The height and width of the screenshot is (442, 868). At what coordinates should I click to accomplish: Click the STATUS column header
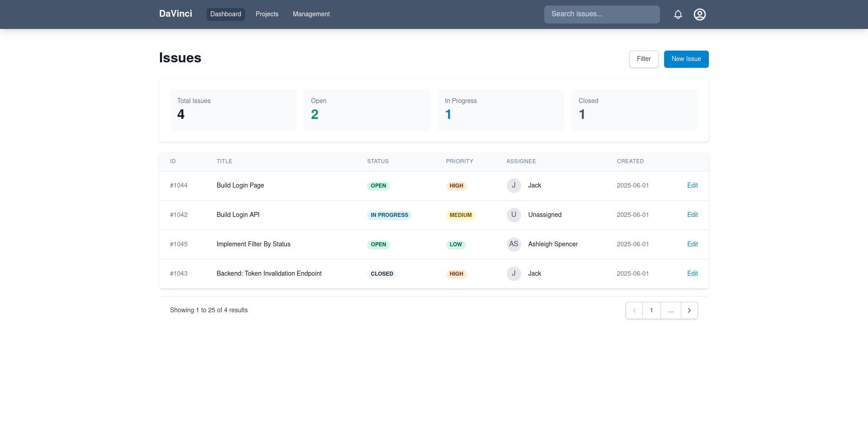pyautogui.click(x=378, y=161)
